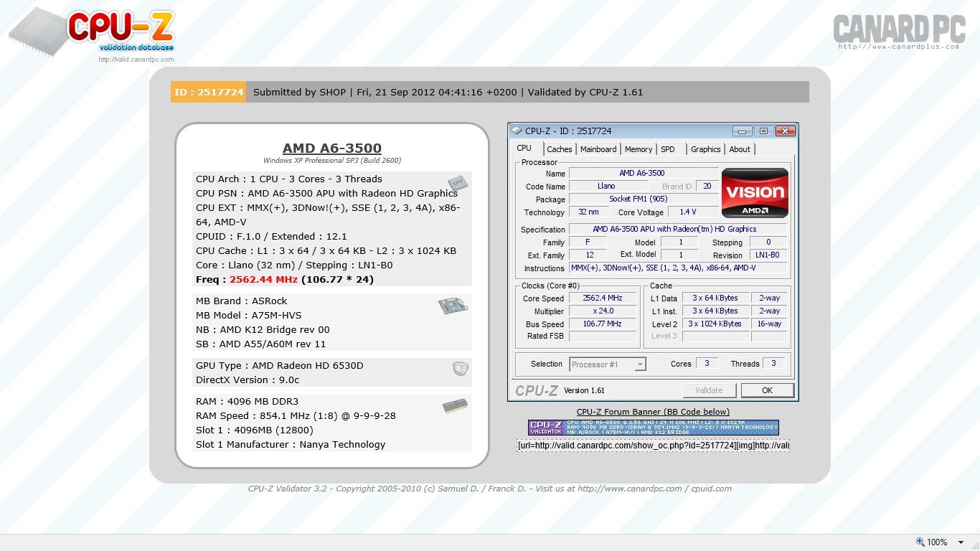Viewport: 980px width, 551px height.
Task: Click the ID : 2517724 orange badge
Action: [x=209, y=92]
